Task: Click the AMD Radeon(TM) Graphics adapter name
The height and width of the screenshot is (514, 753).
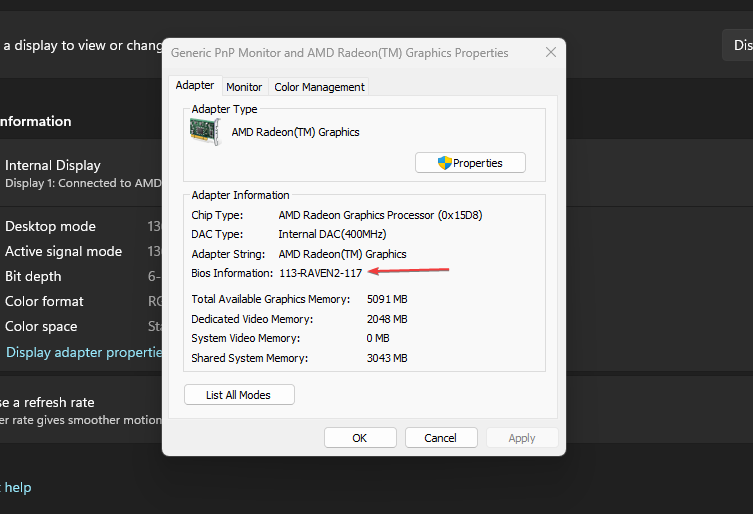Action: (x=295, y=132)
